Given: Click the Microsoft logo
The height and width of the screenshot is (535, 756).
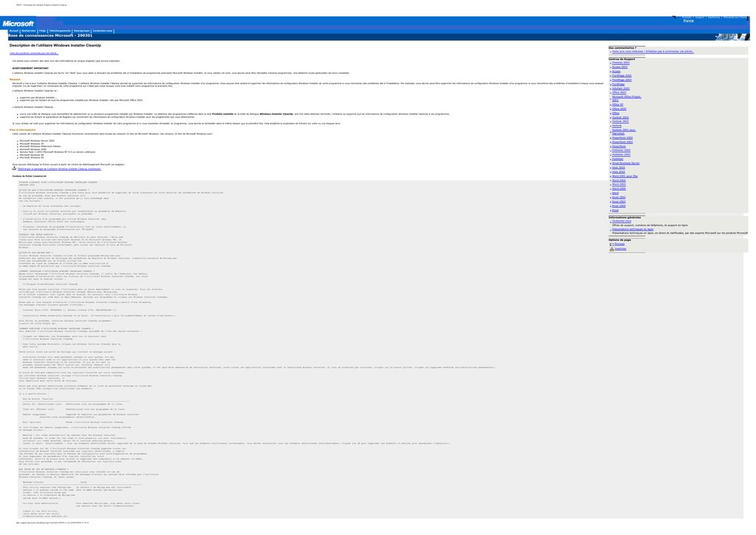Looking at the screenshot, I should point(18,24).
